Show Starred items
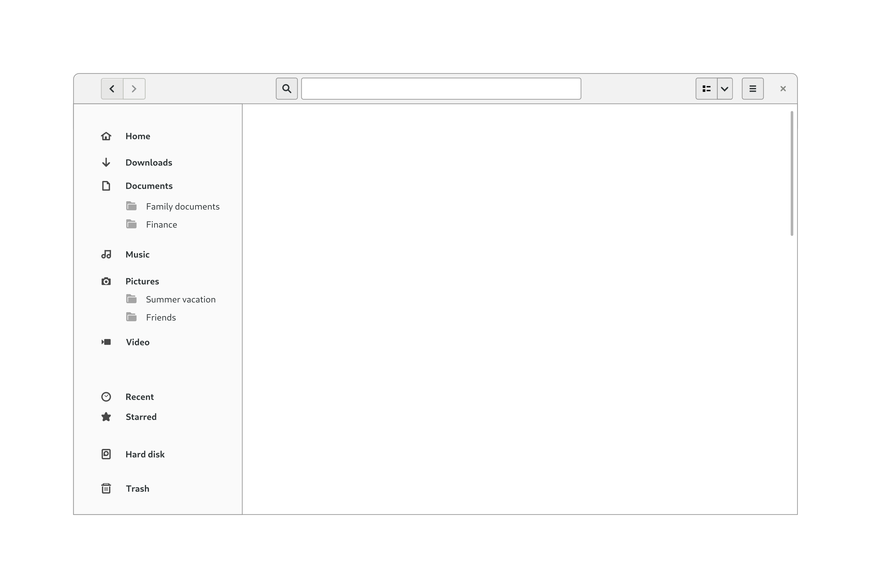Viewport: 871px width, 588px height. [141, 417]
